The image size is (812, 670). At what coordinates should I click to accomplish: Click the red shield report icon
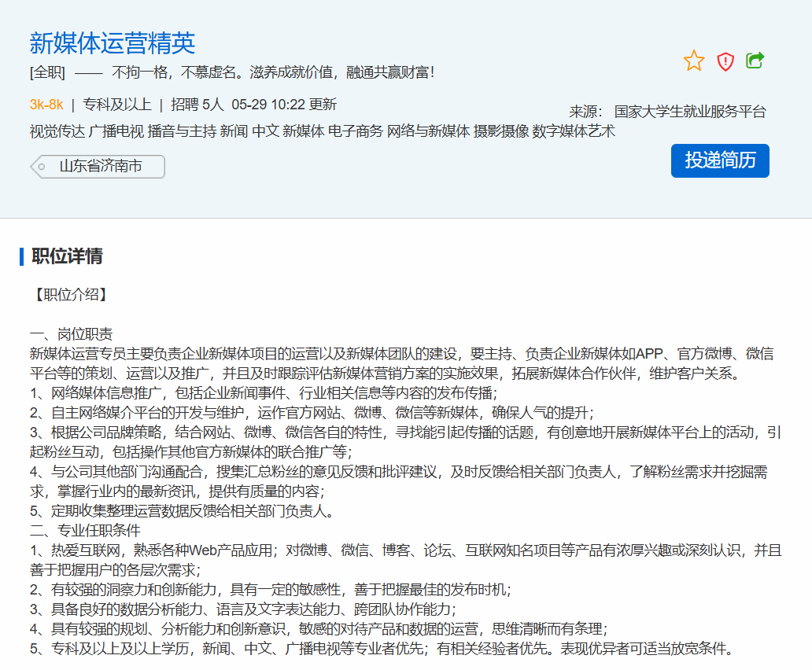click(x=725, y=61)
